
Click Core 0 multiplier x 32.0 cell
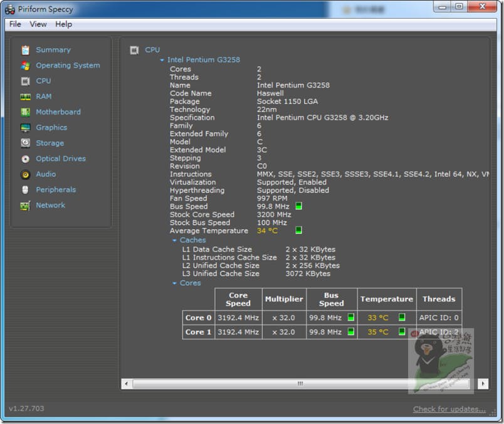point(284,318)
